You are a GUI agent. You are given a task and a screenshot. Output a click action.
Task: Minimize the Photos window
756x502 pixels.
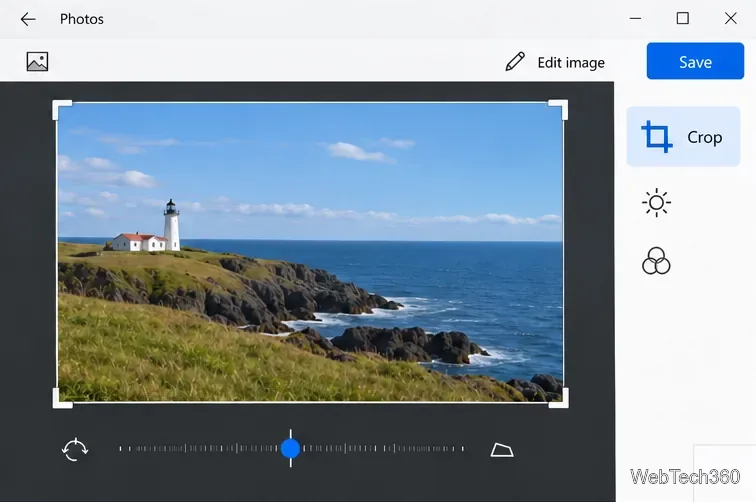click(635, 19)
